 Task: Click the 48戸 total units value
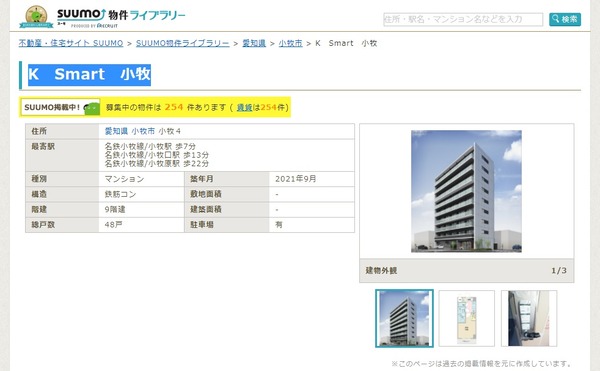click(x=114, y=225)
